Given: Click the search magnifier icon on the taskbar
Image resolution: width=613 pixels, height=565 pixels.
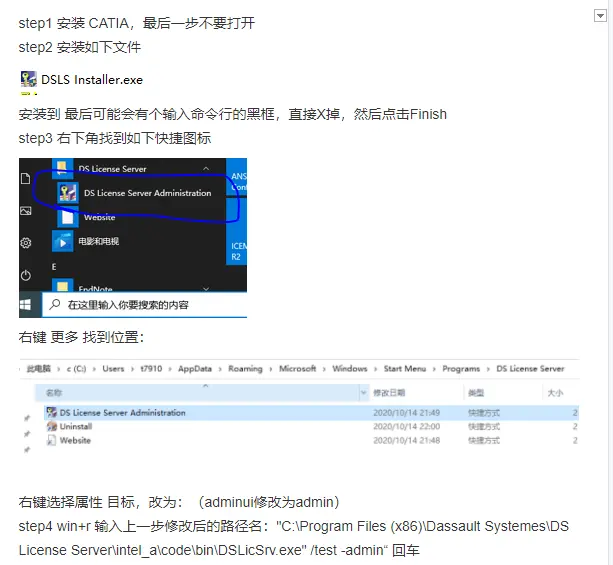Looking at the screenshot, I should pyautogui.click(x=55, y=304).
